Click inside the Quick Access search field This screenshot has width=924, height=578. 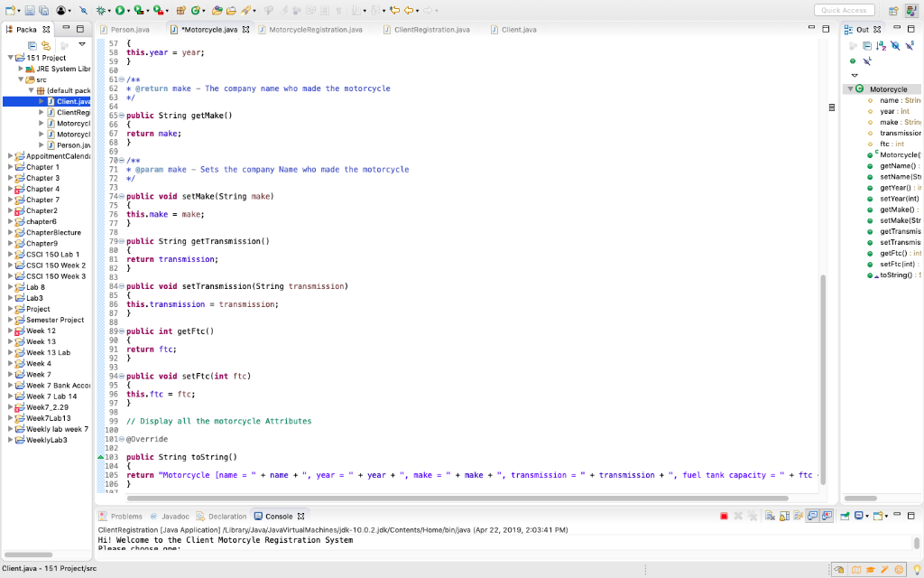(846, 9)
